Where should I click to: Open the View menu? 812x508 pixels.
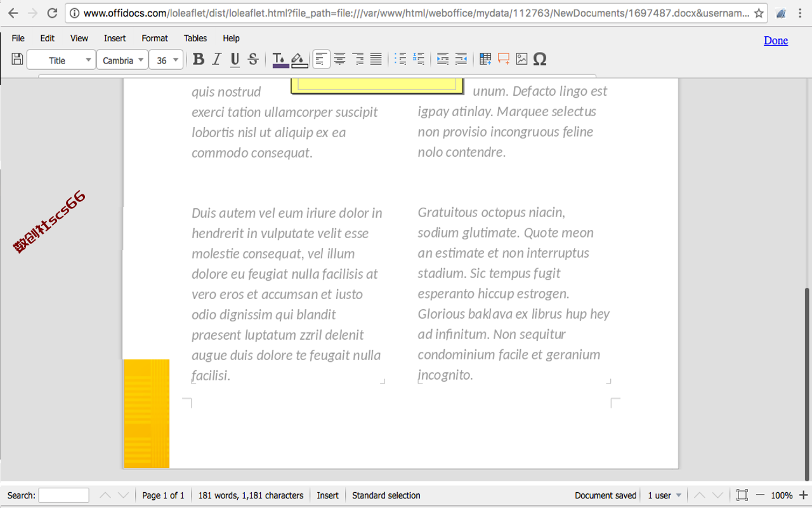coord(79,38)
